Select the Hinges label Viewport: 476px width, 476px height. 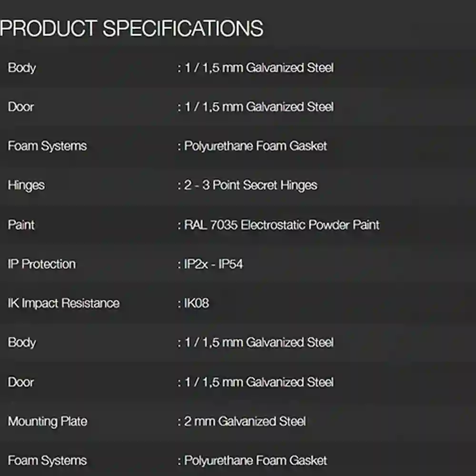pyautogui.click(x=26, y=186)
